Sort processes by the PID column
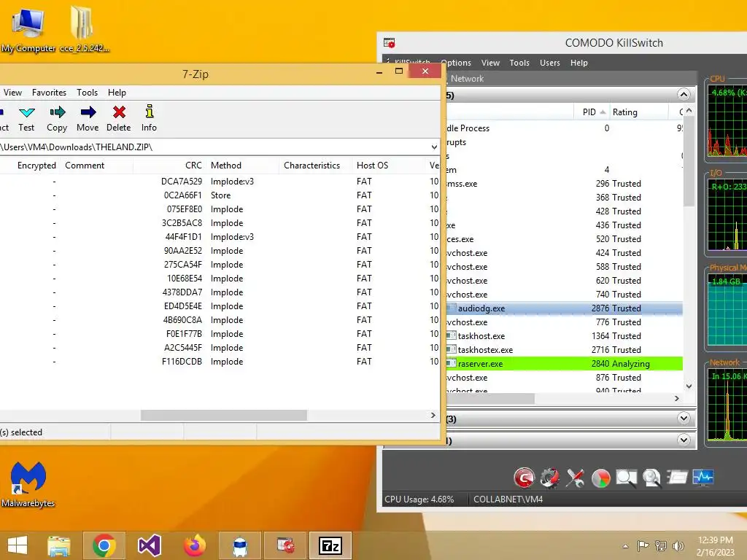Viewport: 747px width, 560px height. 591,112
